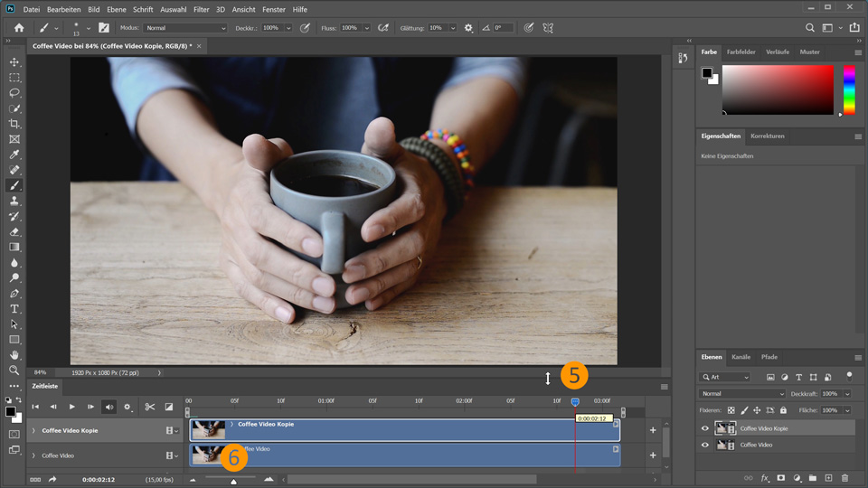Select the Hand tool
The height and width of the screenshot is (488, 868).
coord(14,355)
